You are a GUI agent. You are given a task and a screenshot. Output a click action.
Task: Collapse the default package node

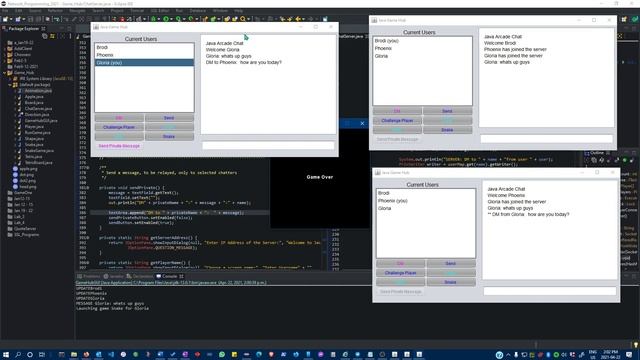pyautogui.click(x=10, y=85)
